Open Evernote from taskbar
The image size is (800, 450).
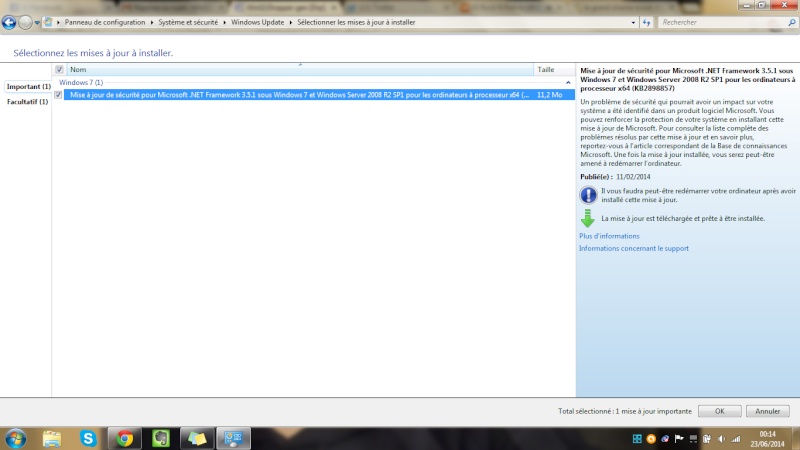pos(161,439)
